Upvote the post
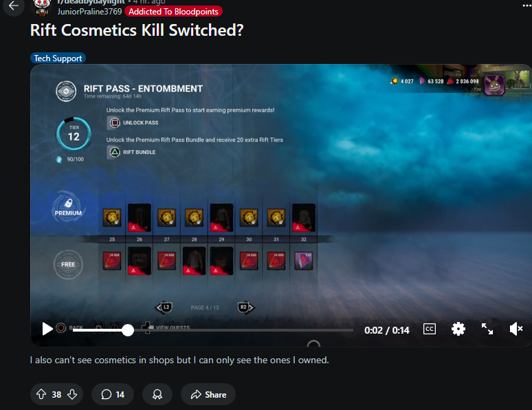Viewport: 532px width, 410px height. click(41, 394)
